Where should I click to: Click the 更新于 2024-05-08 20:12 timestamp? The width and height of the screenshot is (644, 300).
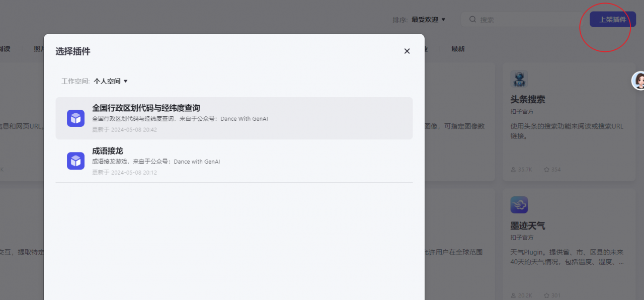pos(124,173)
